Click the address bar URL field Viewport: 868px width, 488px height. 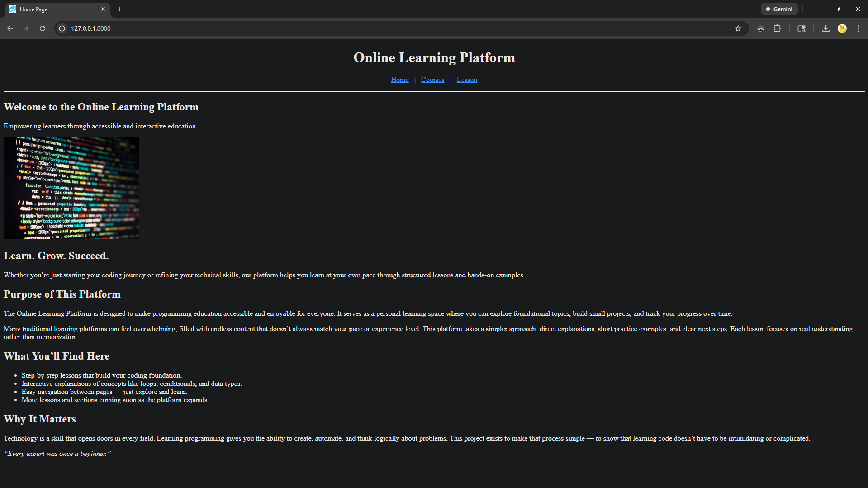[362, 28]
